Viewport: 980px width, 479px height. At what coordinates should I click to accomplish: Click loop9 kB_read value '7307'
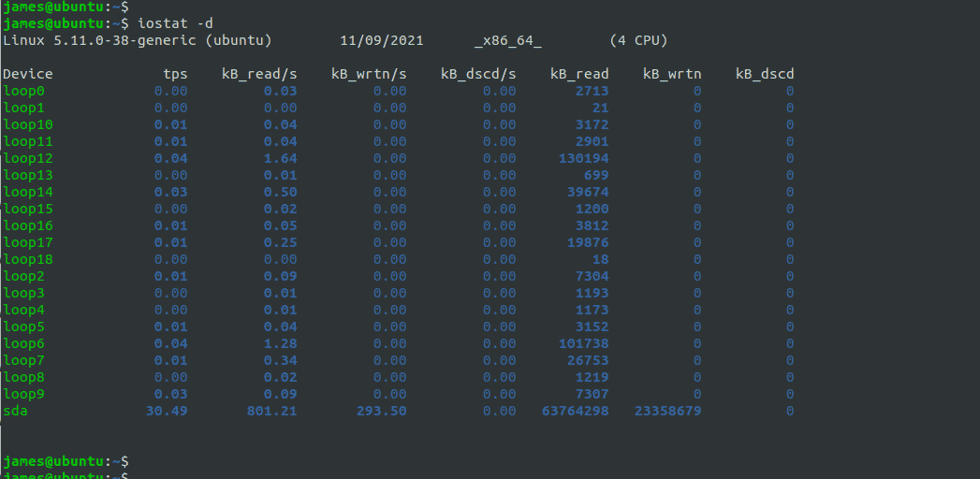click(x=592, y=395)
